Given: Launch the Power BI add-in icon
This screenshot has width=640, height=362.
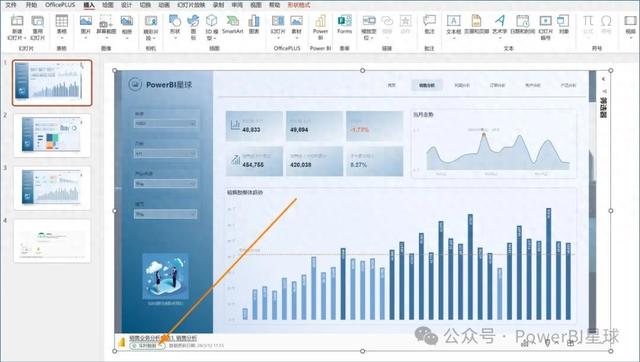Looking at the screenshot, I should pos(320,27).
